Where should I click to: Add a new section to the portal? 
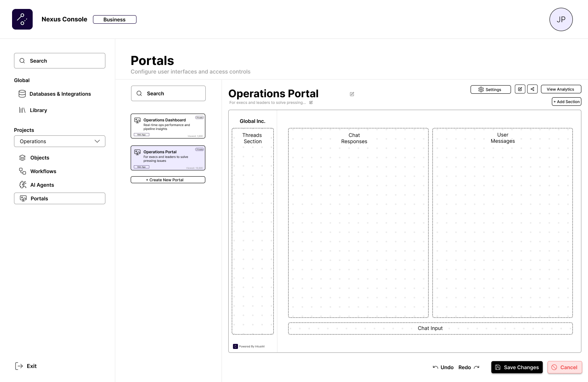(567, 102)
